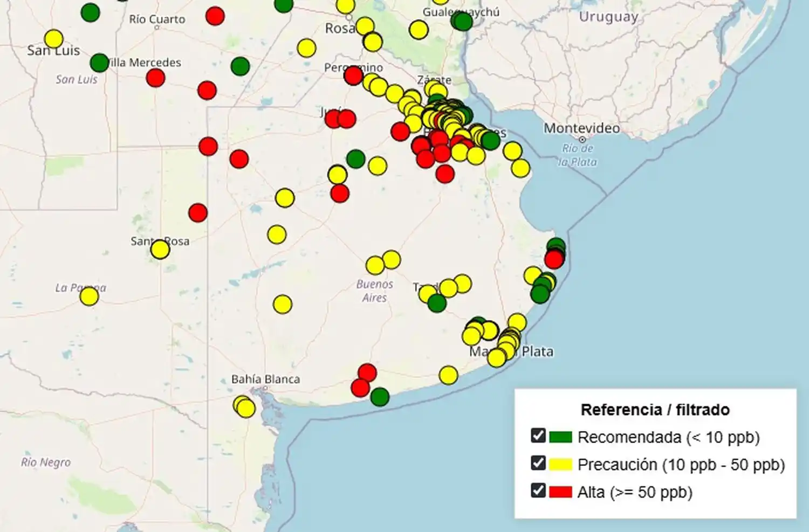Click the green Recomendada color swatch
The width and height of the screenshot is (809, 532).
(561, 437)
